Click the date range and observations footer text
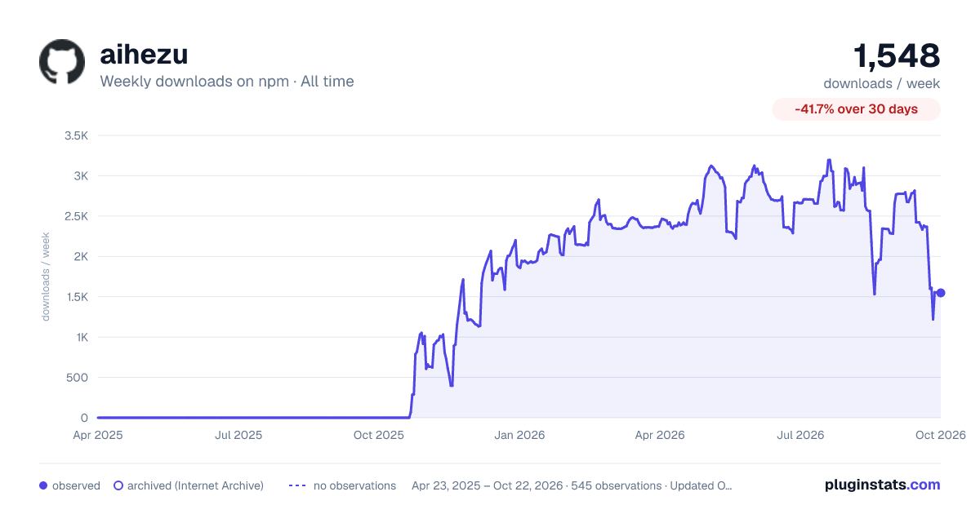This screenshot has width=980, height=514. coord(572,485)
